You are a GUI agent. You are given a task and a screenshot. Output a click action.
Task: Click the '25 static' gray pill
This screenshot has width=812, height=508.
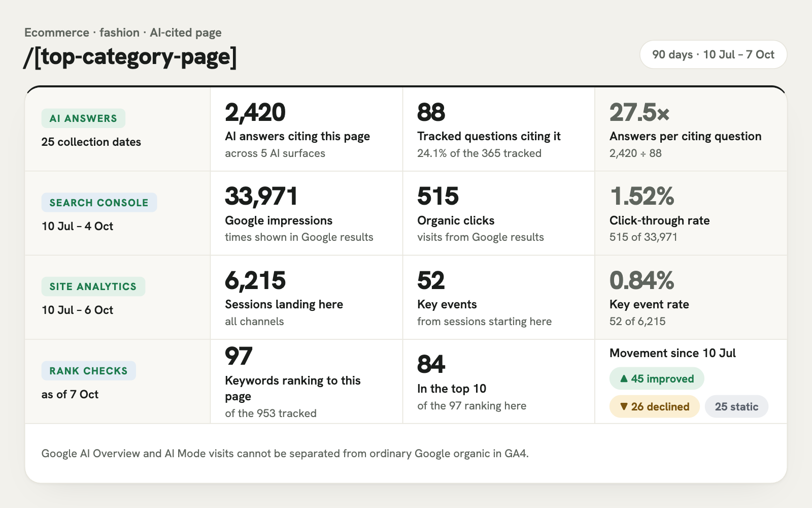pyautogui.click(x=736, y=406)
